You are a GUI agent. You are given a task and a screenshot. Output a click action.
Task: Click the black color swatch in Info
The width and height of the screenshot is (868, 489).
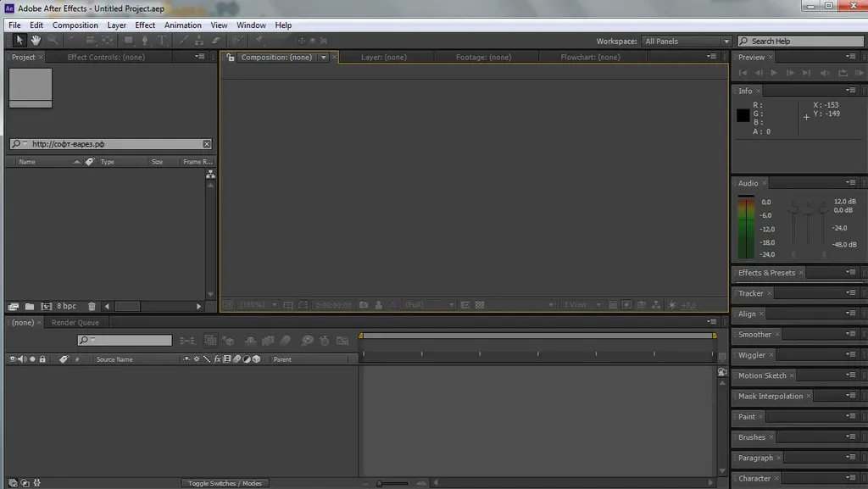click(743, 115)
